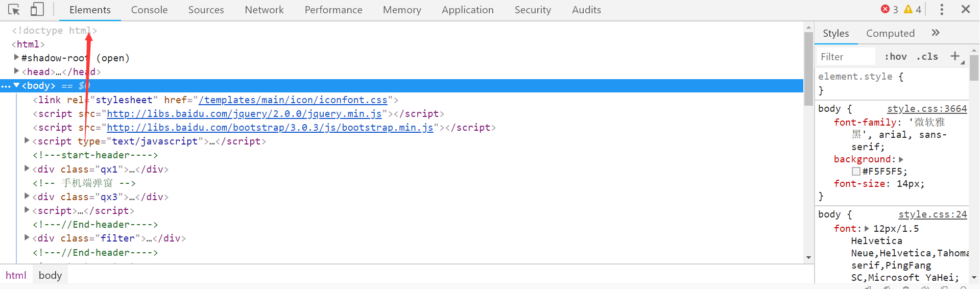The height and width of the screenshot is (289, 980).
Task: Select the <!doctype html> line
Action: click(54, 31)
